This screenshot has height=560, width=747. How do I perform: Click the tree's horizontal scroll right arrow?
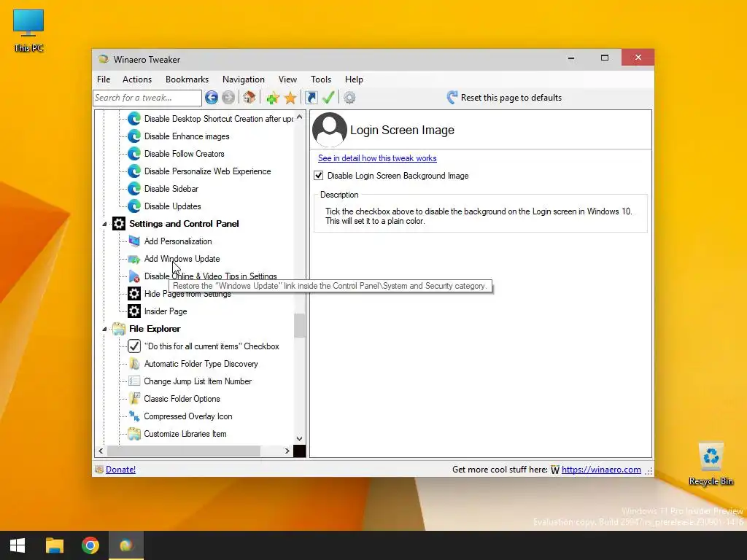(287, 451)
